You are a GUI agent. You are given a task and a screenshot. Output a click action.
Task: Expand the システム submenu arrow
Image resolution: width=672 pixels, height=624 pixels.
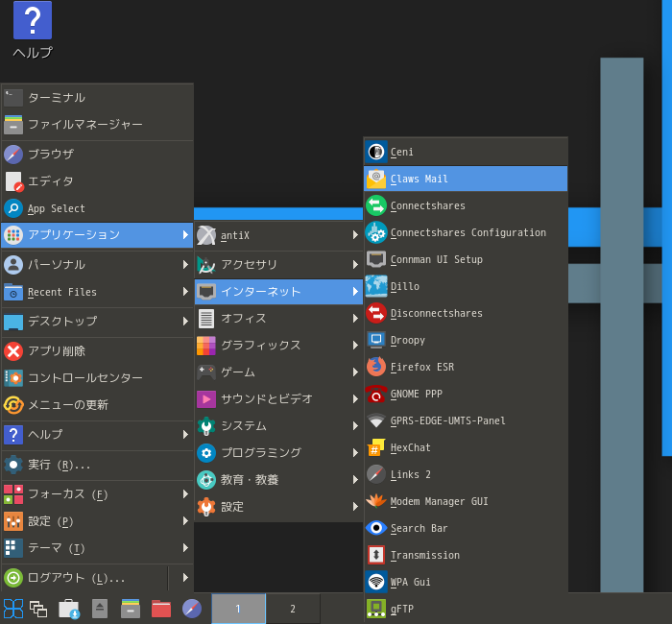pyautogui.click(x=355, y=425)
